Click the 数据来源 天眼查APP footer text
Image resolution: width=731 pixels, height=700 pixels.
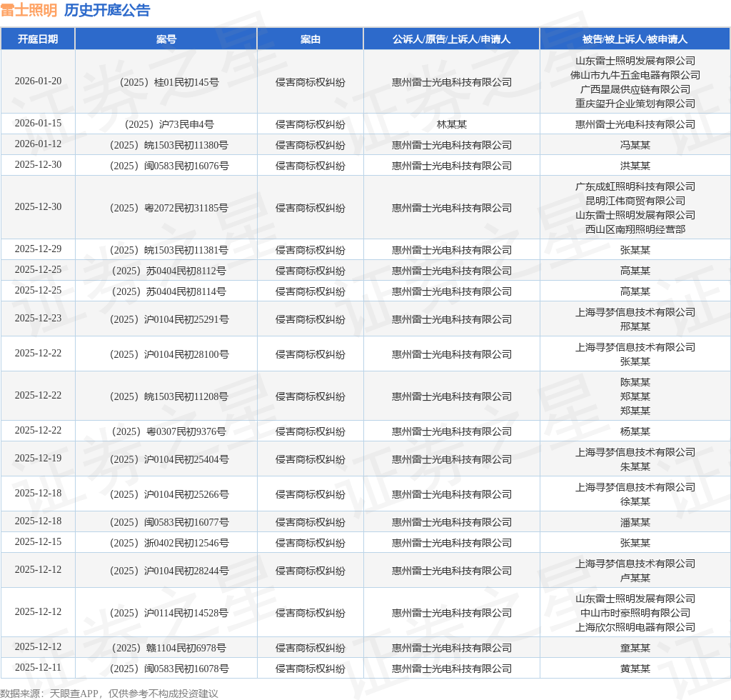(x=109, y=694)
